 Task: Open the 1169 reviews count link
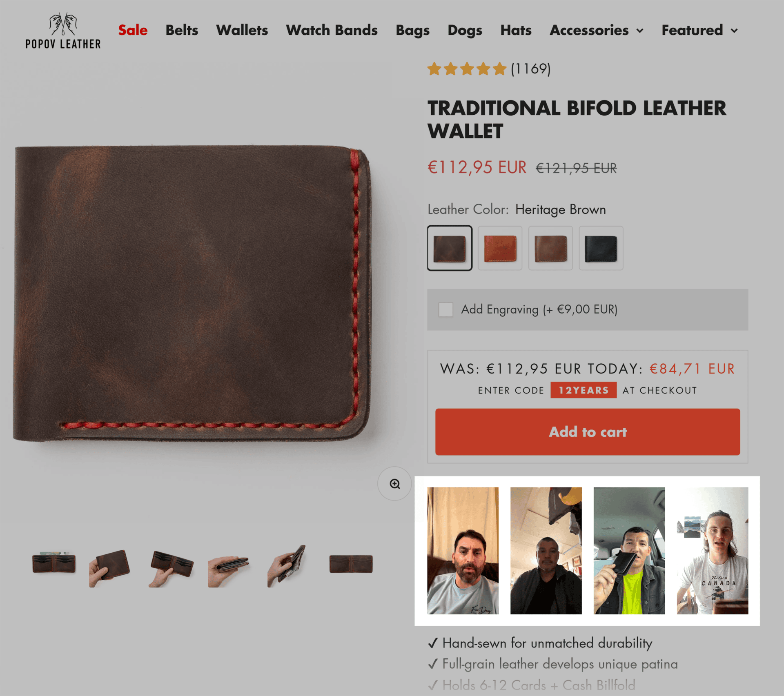coord(530,69)
